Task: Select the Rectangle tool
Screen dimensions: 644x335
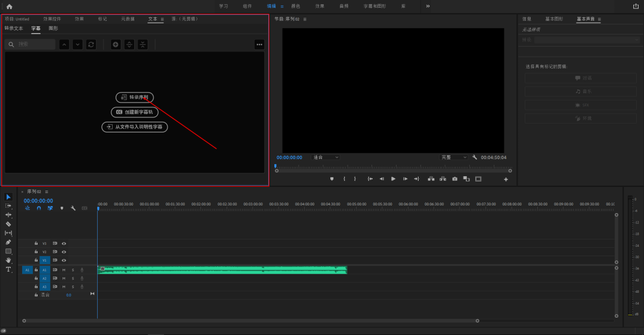Action: coord(8,251)
